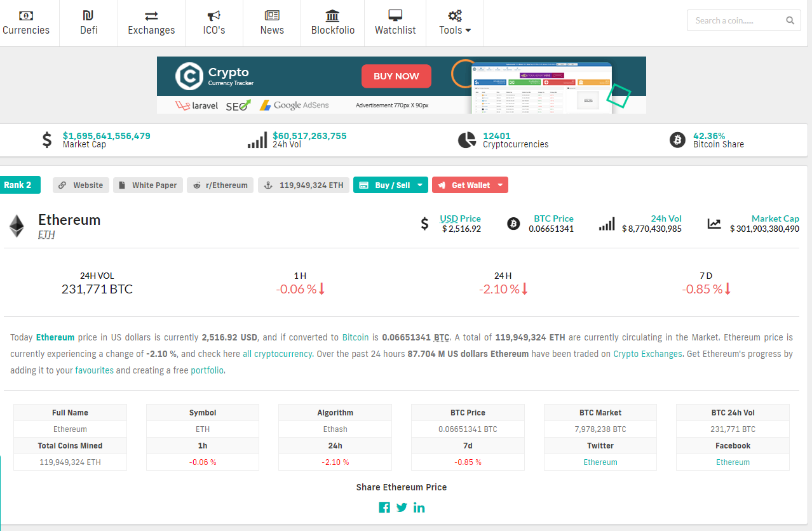Click the ETH ticker abbreviation

(x=46, y=234)
